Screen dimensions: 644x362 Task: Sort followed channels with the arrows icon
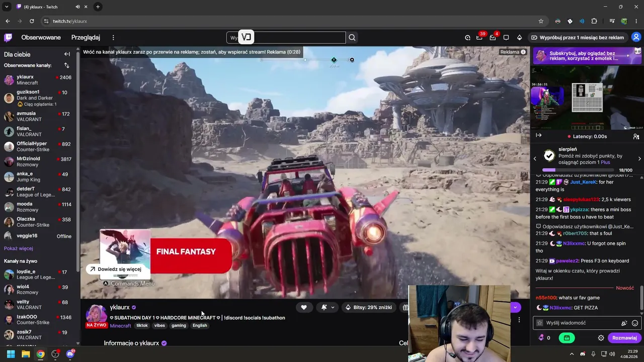pos(66,65)
